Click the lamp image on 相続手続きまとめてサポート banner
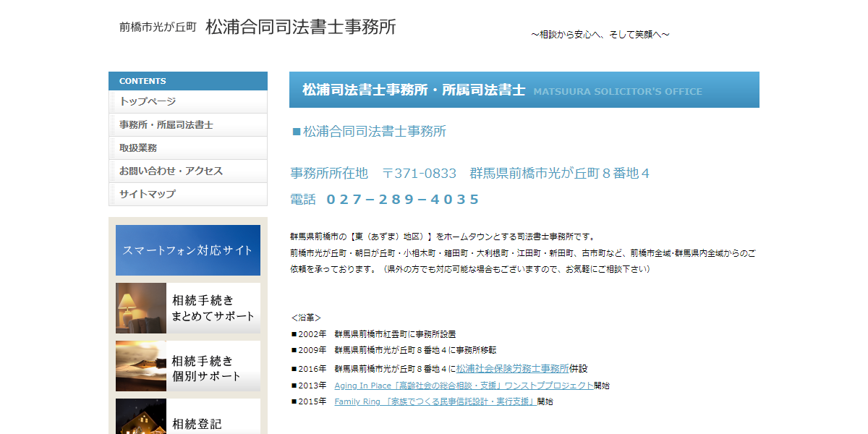Image resolution: width=868 pixels, height=434 pixels. click(x=141, y=308)
